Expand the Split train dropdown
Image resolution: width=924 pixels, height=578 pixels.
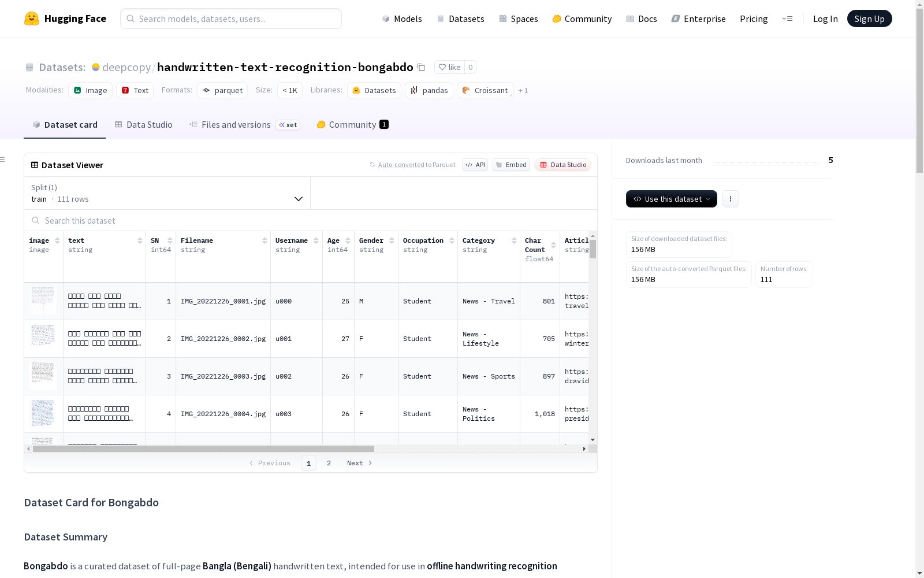(167, 193)
